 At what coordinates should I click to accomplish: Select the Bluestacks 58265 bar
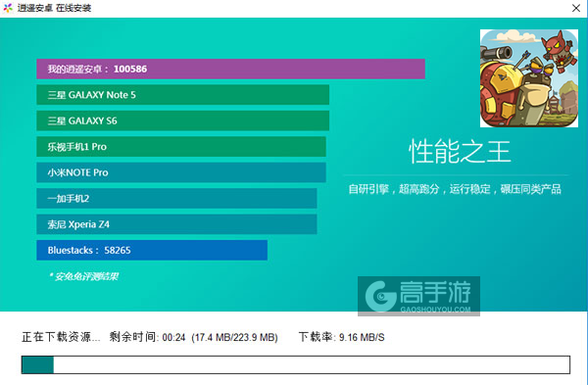(x=152, y=250)
